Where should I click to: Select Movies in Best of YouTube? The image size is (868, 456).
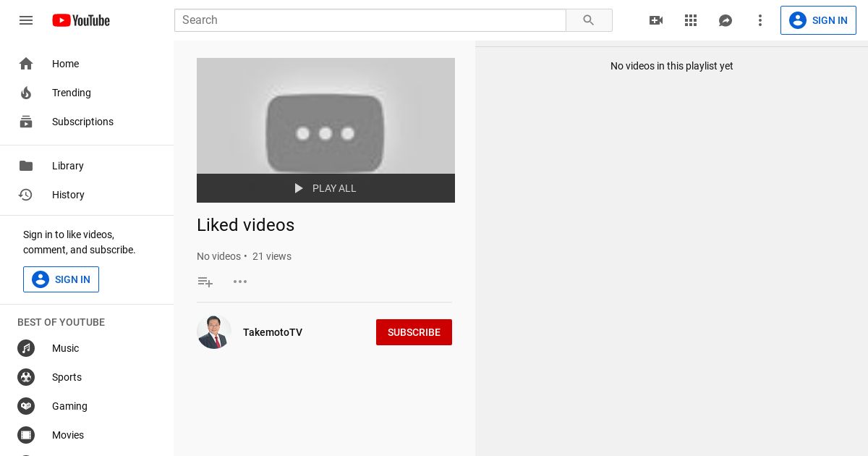click(87, 435)
